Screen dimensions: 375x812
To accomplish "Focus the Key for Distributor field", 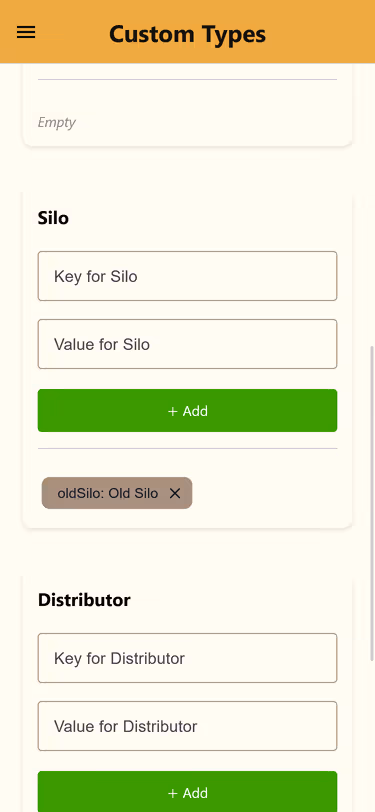I will pos(188,658).
